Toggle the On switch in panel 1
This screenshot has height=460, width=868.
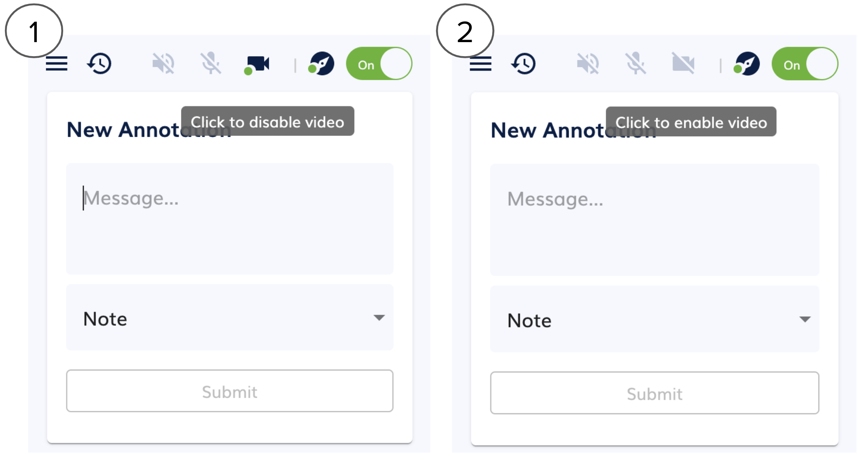click(x=379, y=64)
